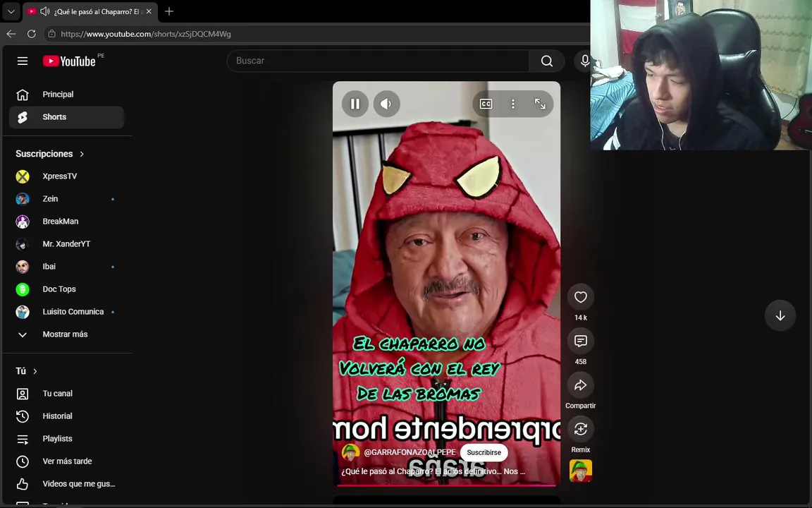The image size is (812, 508).
Task: Open the Short's description title text
Action: (x=433, y=471)
